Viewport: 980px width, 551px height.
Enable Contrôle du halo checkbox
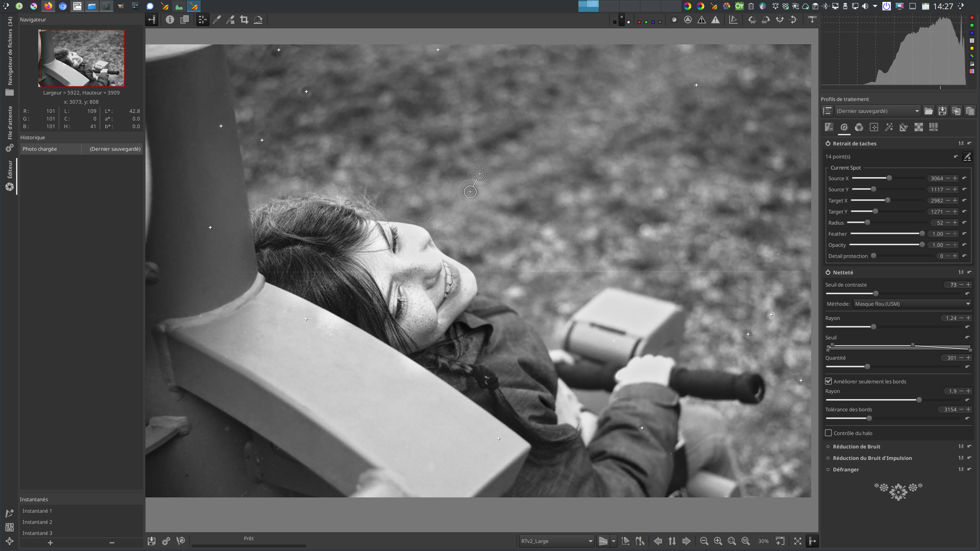[829, 433]
